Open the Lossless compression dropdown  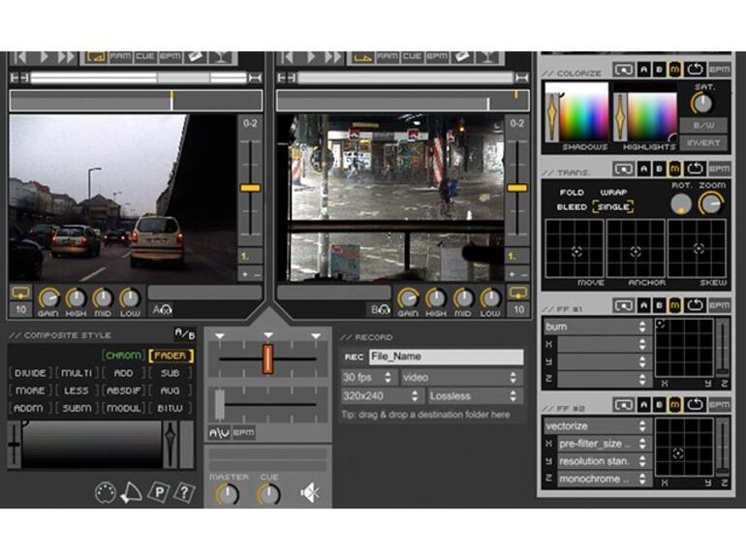click(474, 396)
